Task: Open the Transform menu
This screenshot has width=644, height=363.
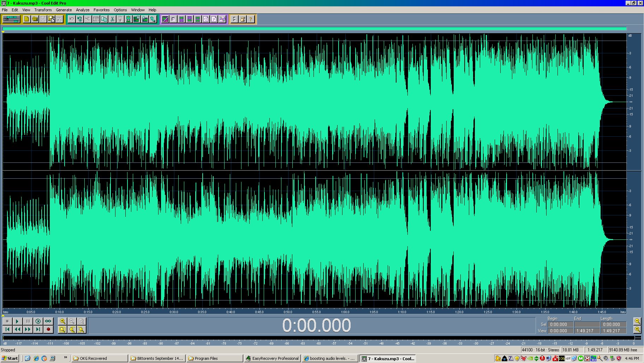Action: click(43, 10)
